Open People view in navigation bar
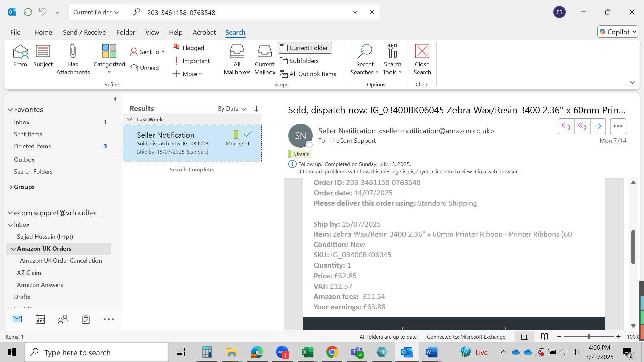The height and width of the screenshot is (362, 644). [x=63, y=319]
